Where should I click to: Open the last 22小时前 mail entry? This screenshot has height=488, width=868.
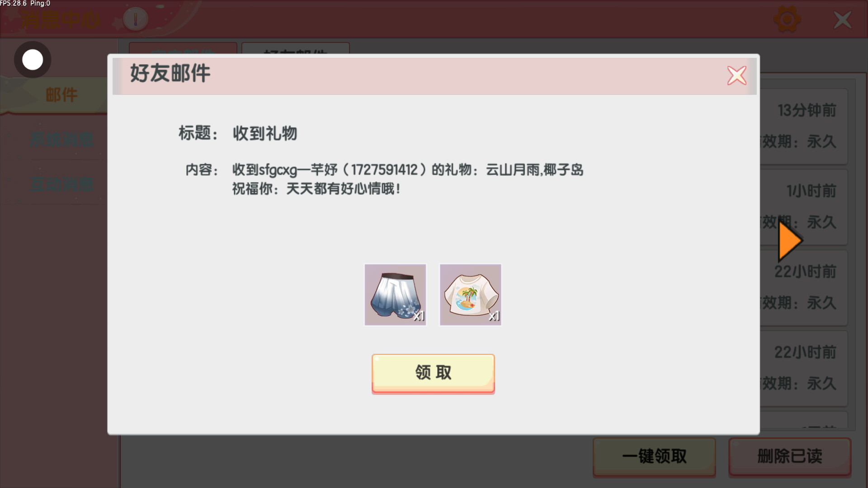click(804, 368)
